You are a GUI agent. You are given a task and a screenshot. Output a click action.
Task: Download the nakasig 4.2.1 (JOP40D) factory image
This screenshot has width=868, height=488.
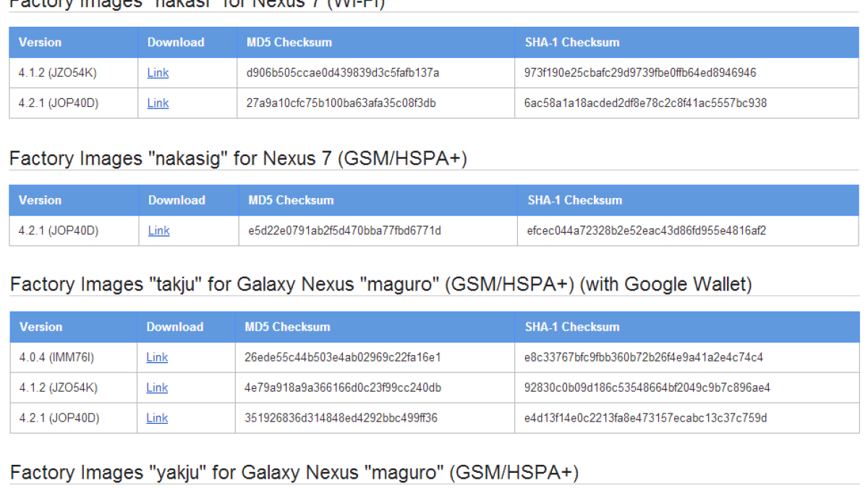point(159,231)
